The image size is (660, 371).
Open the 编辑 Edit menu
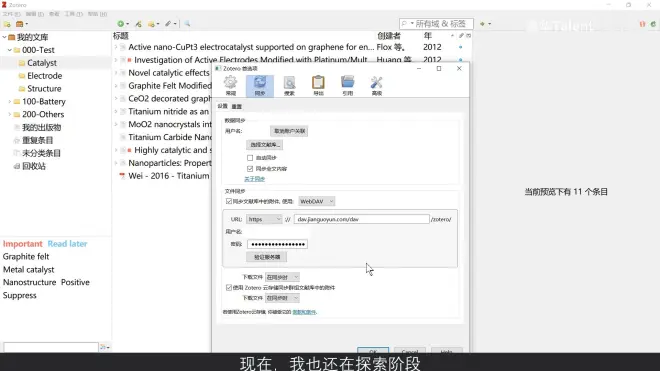[35, 14]
